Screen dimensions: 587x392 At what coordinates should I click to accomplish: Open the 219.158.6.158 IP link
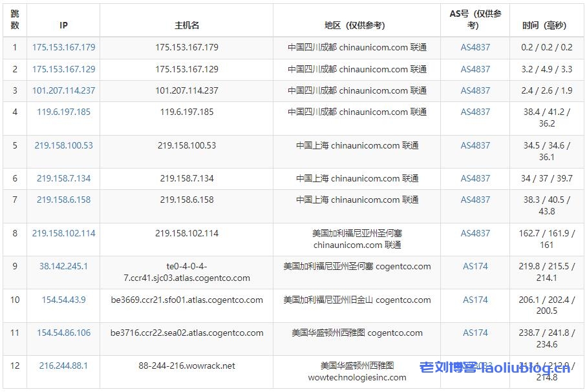(63, 200)
